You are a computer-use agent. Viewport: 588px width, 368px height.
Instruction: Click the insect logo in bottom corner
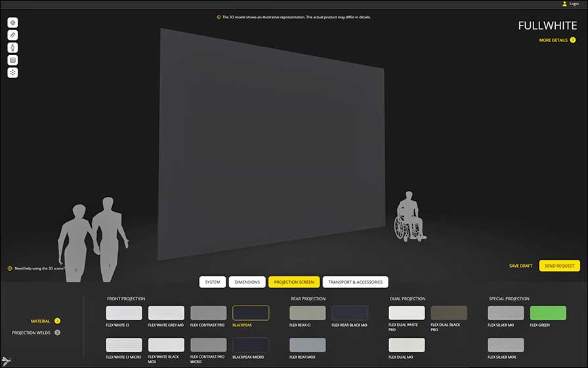click(7, 361)
